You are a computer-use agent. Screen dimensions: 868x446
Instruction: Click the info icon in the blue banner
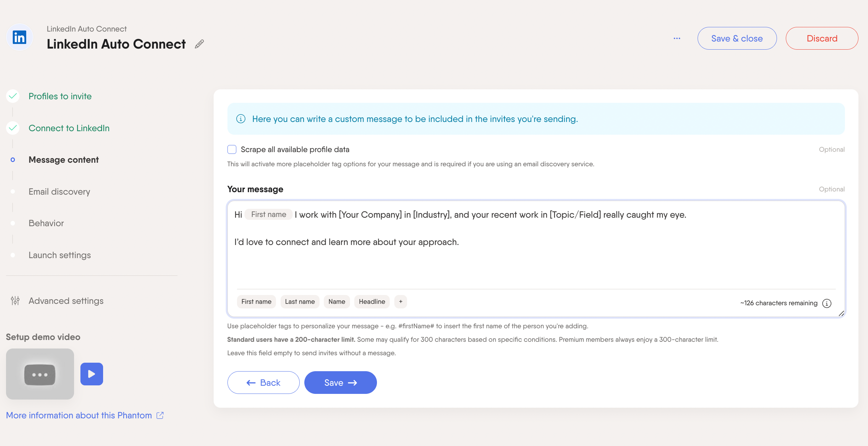241,119
